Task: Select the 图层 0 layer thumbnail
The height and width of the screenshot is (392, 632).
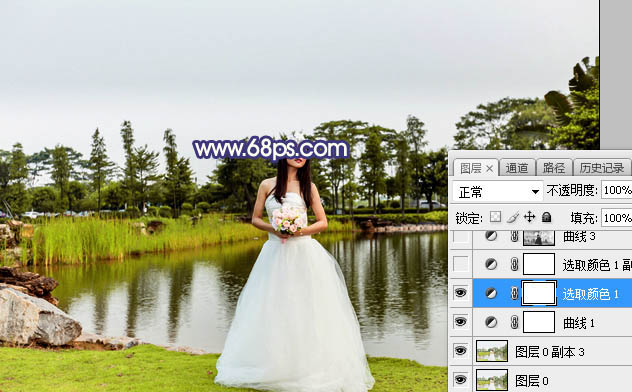Action: (x=492, y=380)
